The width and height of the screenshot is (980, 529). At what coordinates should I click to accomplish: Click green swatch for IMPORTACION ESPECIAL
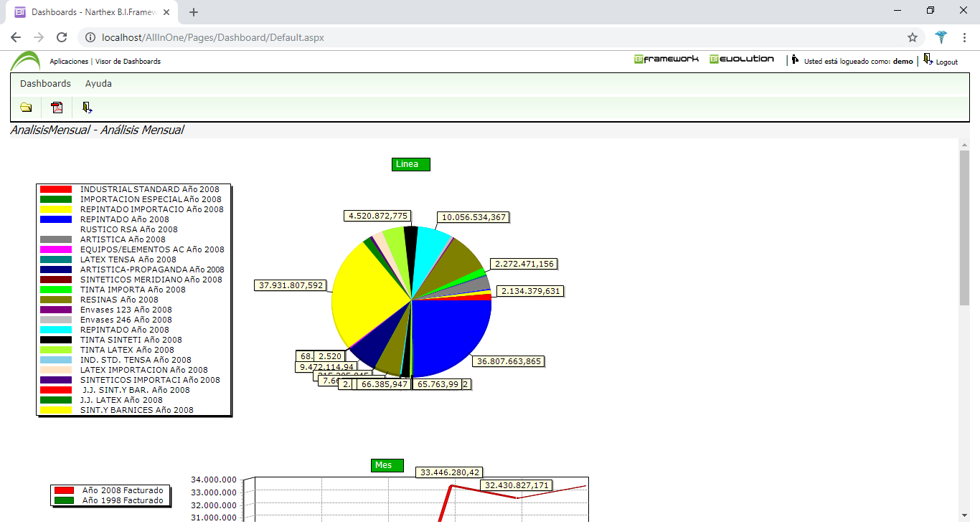coord(56,199)
